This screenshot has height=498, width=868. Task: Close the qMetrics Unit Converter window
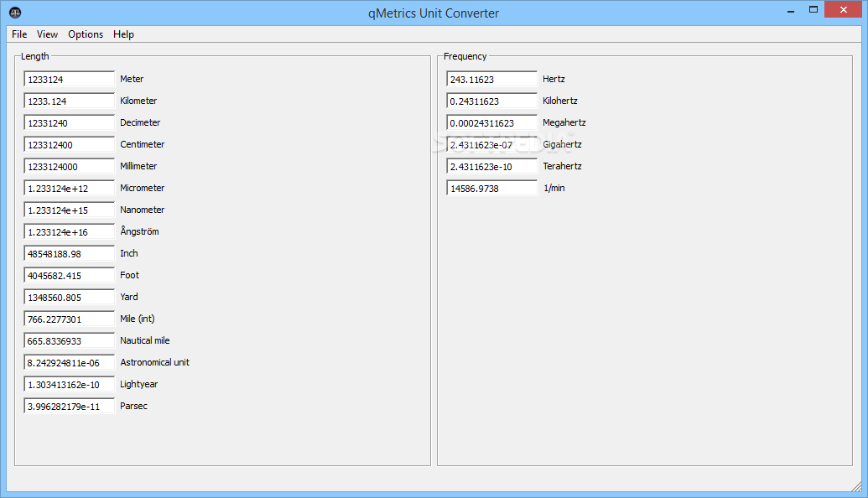(x=843, y=10)
